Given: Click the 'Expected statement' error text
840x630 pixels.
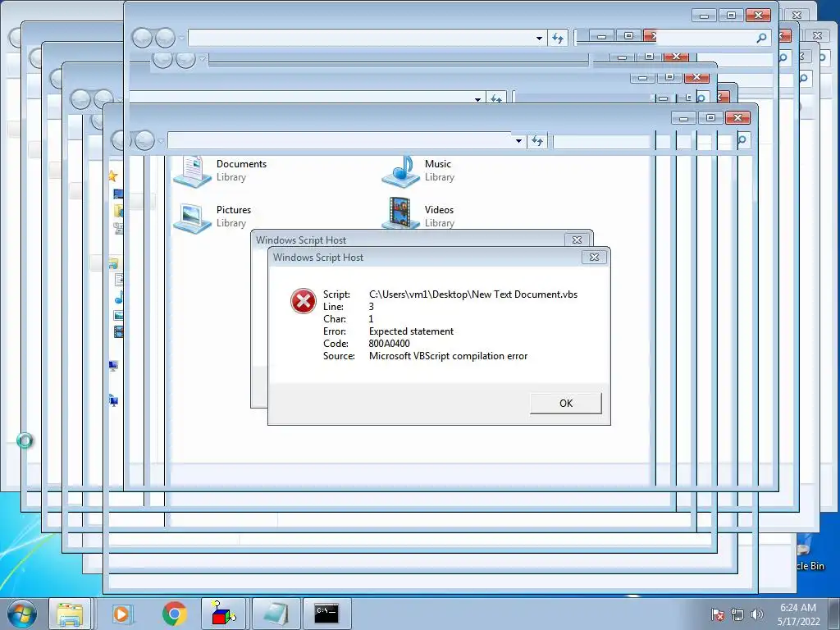Looking at the screenshot, I should [x=412, y=331].
